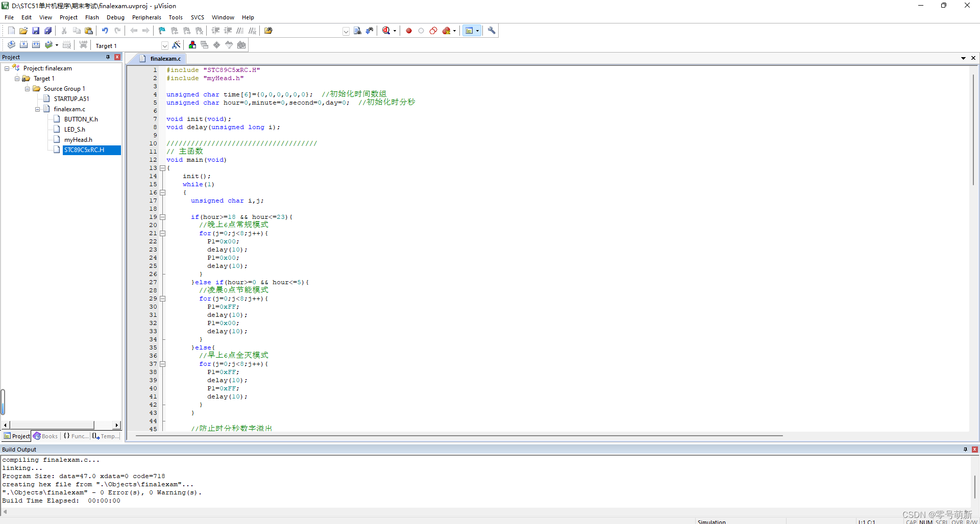Click the Download to flash LOAD icon
This screenshot has height=524, width=980.
[x=83, y=45]
